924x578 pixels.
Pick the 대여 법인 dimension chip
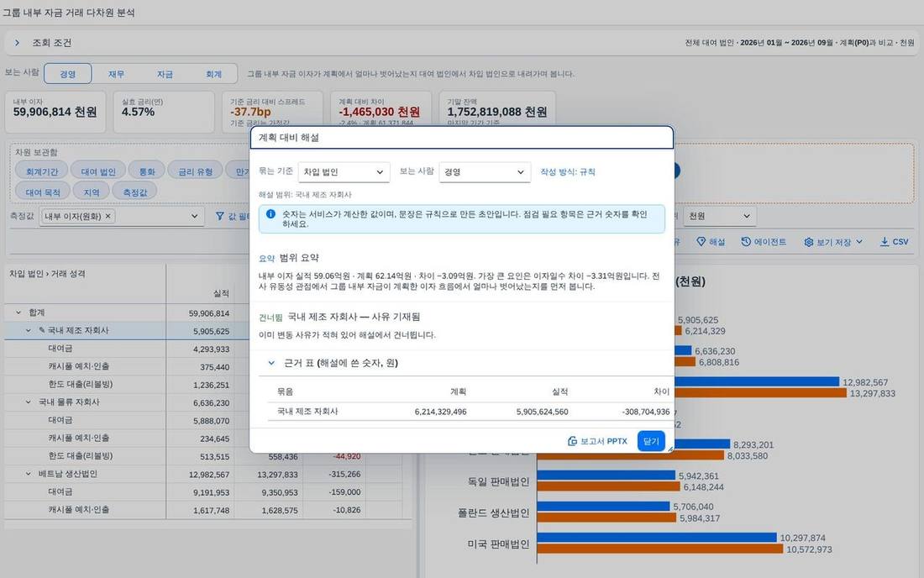pyautogui.click(x=98, y=171)
